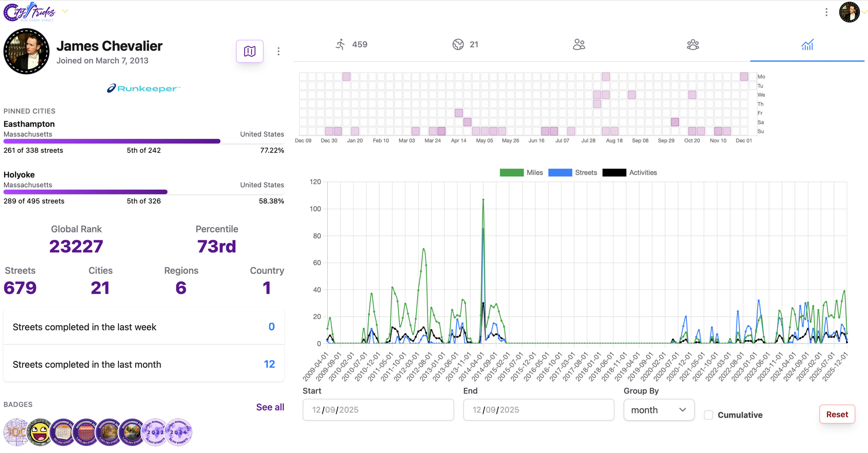Open the group community tab icon
The height and width of the screenshot is (453, 868).
[x=693, y=44]
